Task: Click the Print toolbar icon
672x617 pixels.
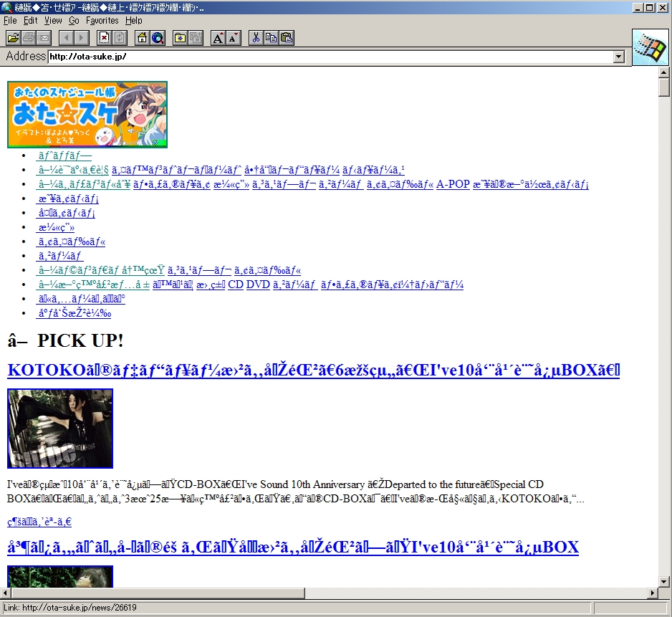Action: (28, 38)
